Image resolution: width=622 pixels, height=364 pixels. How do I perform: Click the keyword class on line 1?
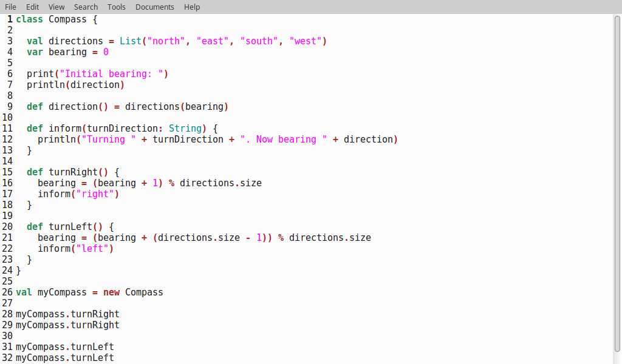[x=29, y=19]
